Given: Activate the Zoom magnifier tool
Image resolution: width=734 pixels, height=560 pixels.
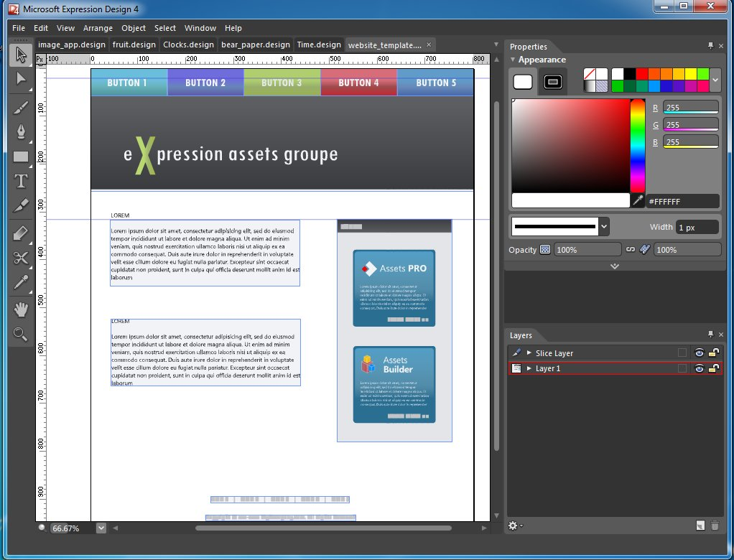Looking at the screenshot, I should coord(21,334).
